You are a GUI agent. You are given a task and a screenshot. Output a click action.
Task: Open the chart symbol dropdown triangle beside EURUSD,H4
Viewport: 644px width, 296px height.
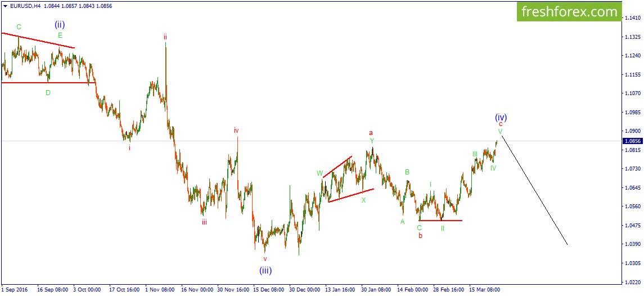tap(4, 6)
